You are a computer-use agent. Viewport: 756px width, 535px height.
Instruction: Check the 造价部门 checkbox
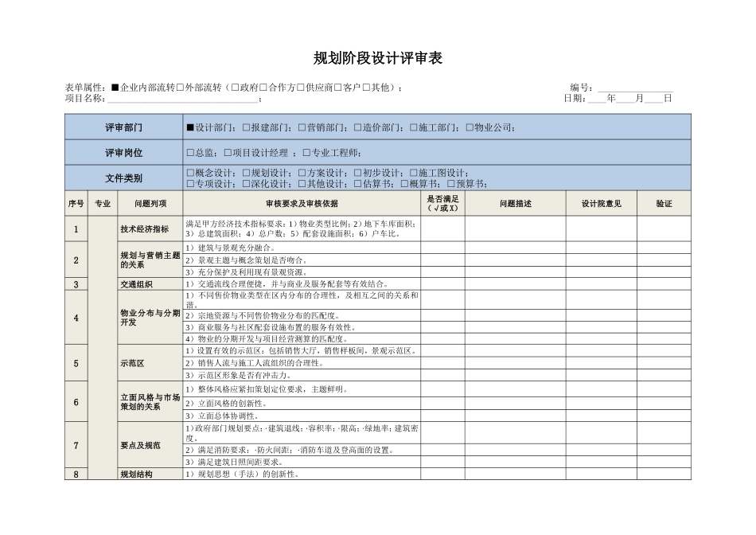click(x=358, y=127)
